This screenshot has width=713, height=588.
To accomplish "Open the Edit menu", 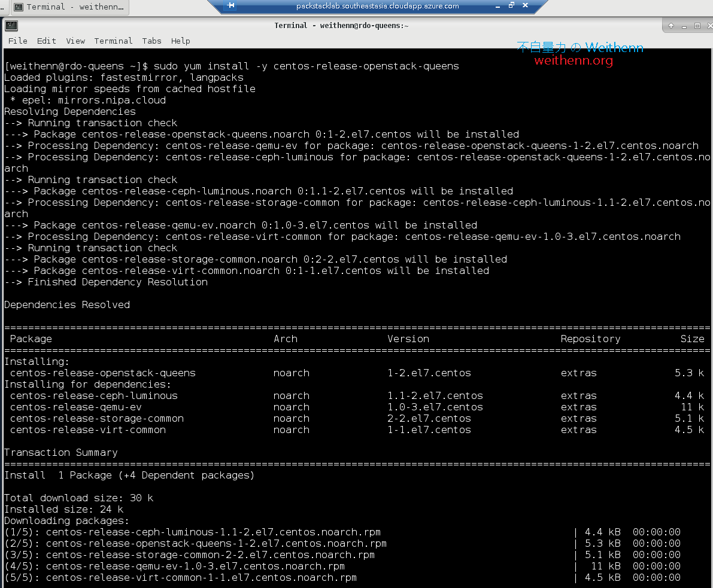I will [x=46, y=41].
